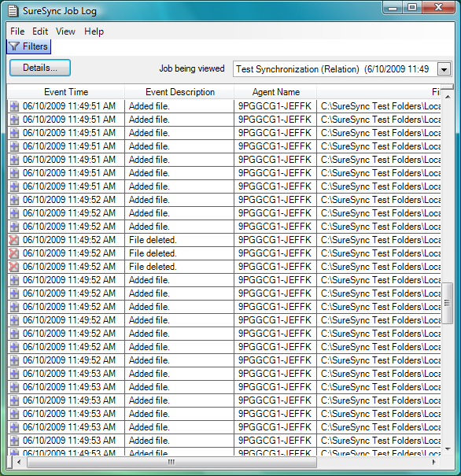Select the red X icon on the last File deleted row
This screenshot has width=461, height=476.
[14, 267]
